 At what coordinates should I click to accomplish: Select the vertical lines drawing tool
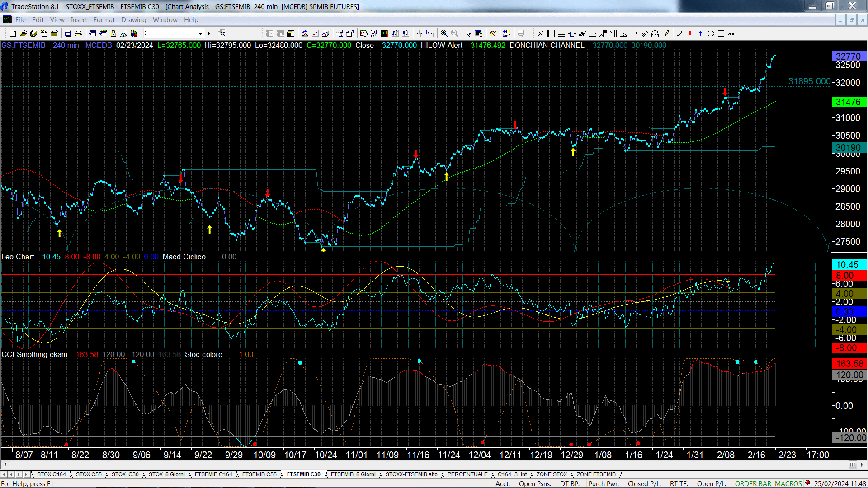tap(551, 33)
